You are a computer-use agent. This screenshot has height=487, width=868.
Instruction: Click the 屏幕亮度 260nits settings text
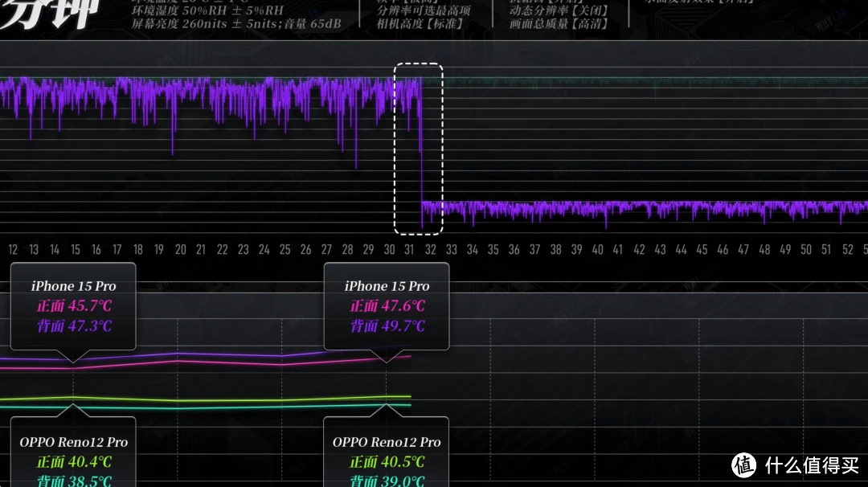tap(236, 24)
